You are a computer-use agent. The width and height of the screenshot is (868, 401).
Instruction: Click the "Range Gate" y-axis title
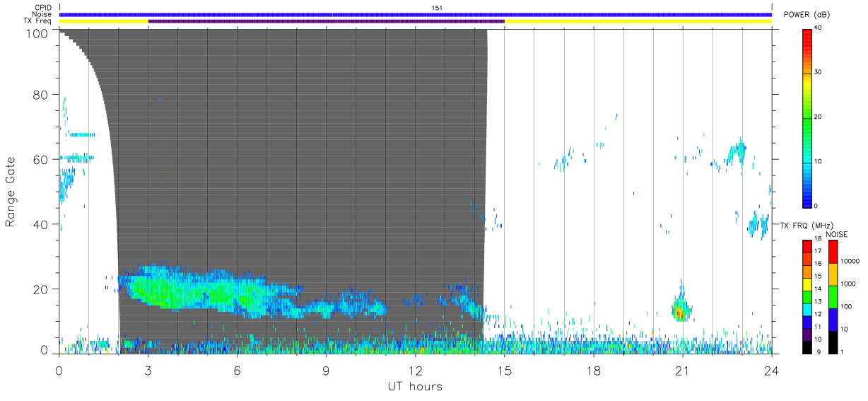[x=11, y=192]
